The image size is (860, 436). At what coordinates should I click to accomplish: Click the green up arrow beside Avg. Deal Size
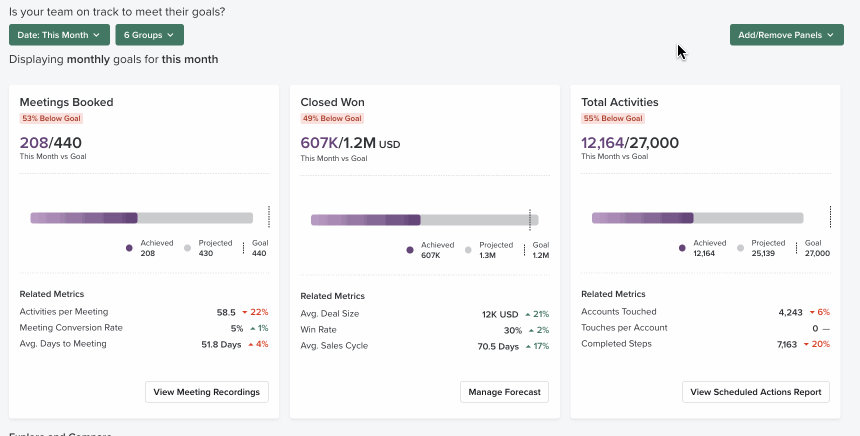[527, 314]
